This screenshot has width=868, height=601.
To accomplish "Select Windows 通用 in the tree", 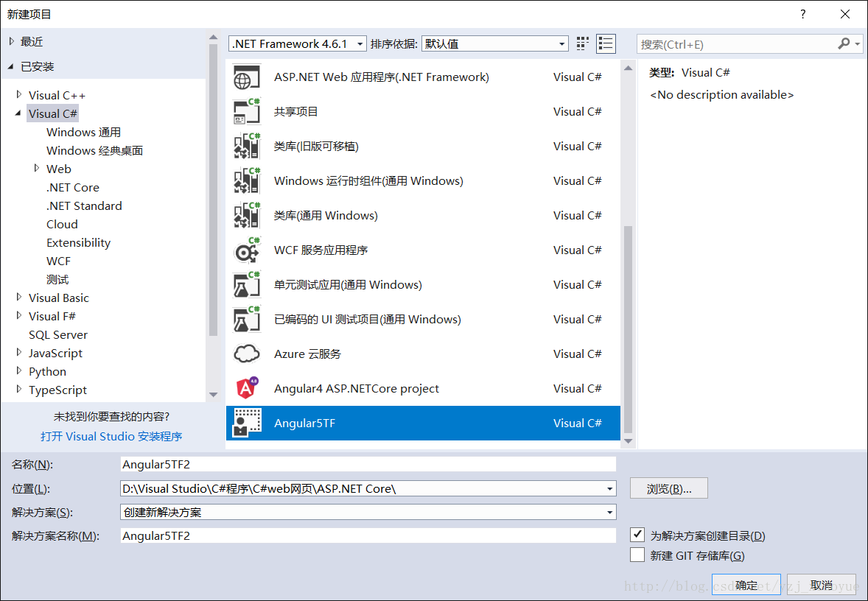I will (83, 133).
